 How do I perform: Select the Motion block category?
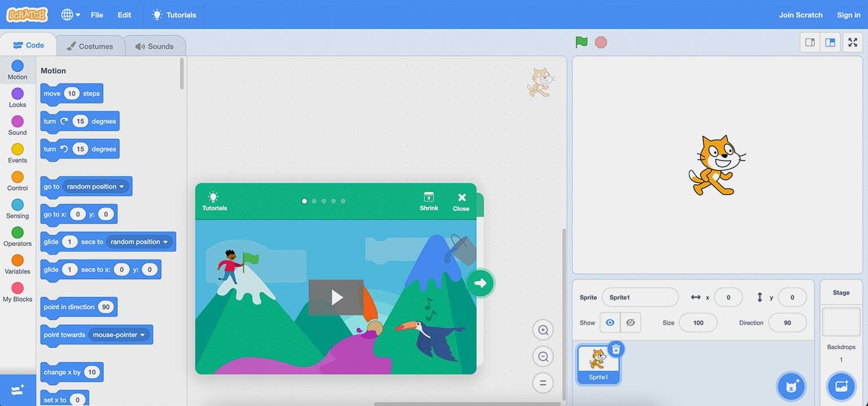click(17, 70)
